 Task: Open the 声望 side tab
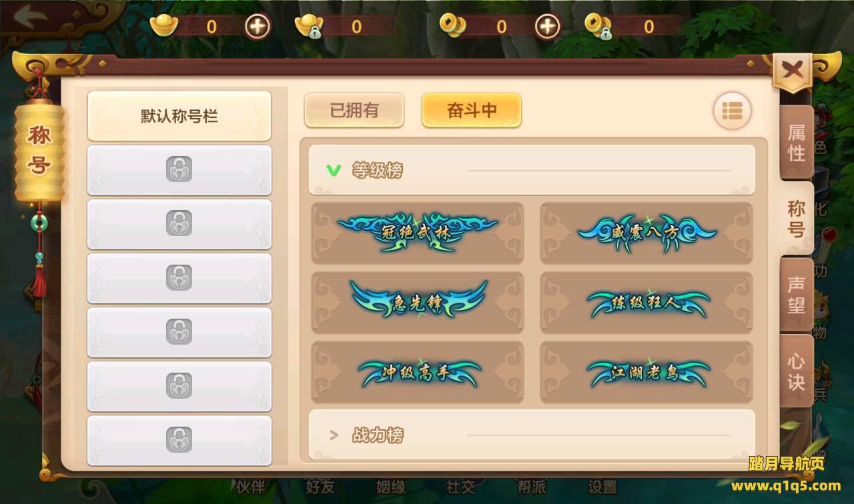pos(797,294)
